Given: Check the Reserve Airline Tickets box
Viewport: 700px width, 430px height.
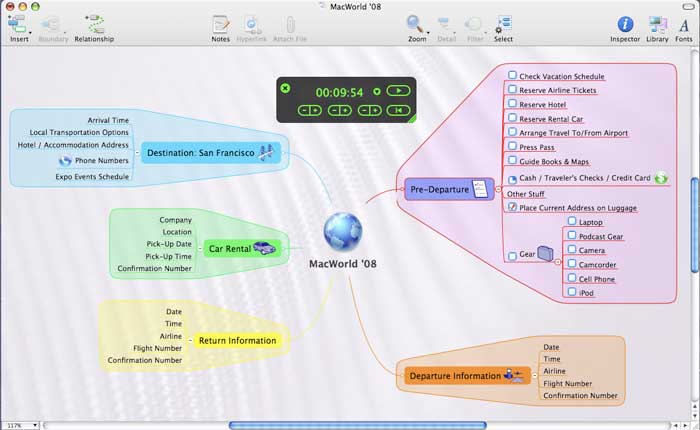Looking at the screenshot, I should pyautogui.click(x=512, y=89).
